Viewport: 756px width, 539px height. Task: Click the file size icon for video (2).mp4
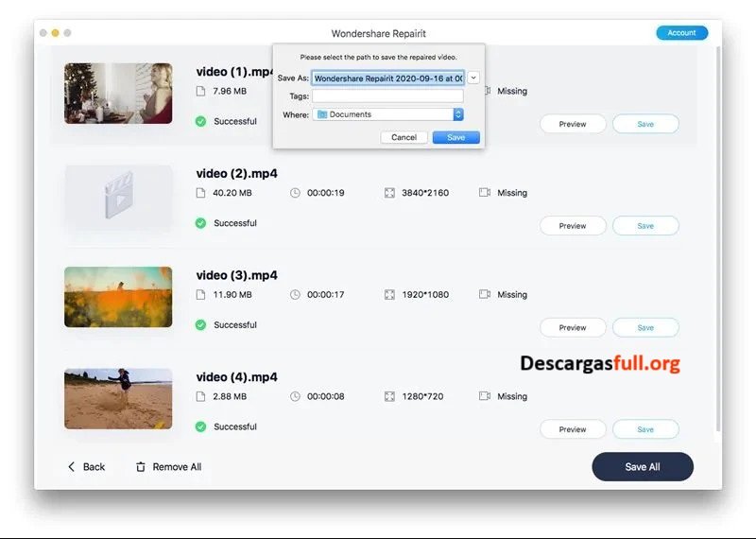pyautogui.click(x=200, y=193)
